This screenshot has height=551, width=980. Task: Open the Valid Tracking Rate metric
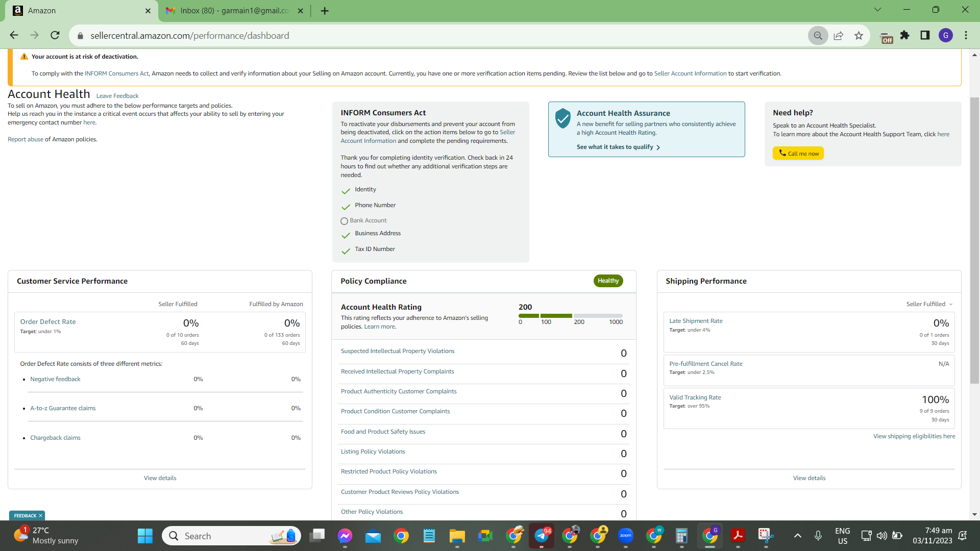click(695, 397)
